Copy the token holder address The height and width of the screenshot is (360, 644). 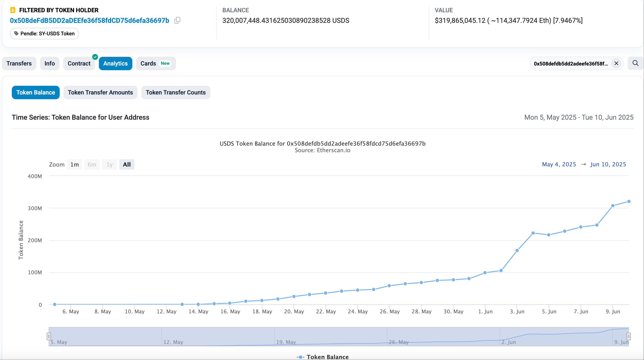pos(177,20)
